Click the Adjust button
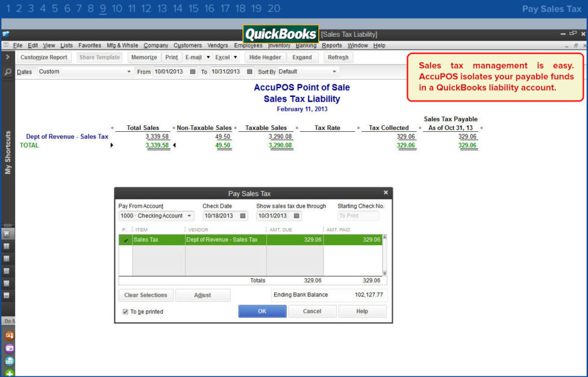 point(202,295)
